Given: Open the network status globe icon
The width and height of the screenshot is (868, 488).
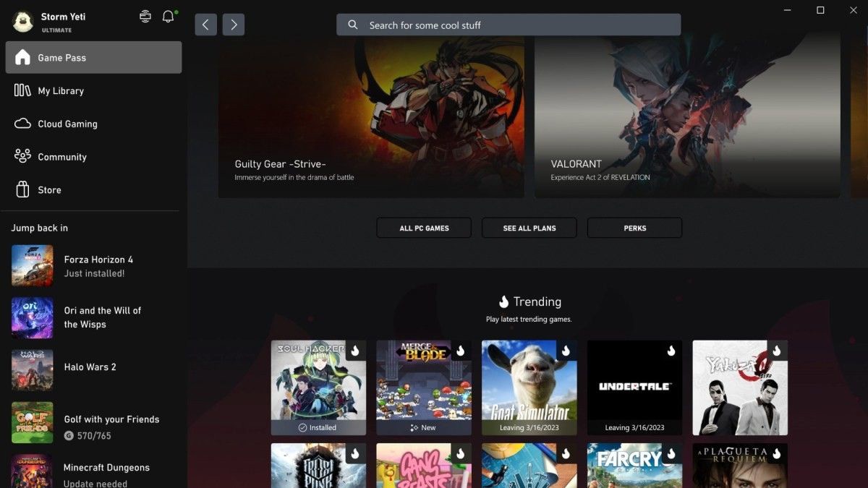Looking at the screenshot, I should coord(145,16).
